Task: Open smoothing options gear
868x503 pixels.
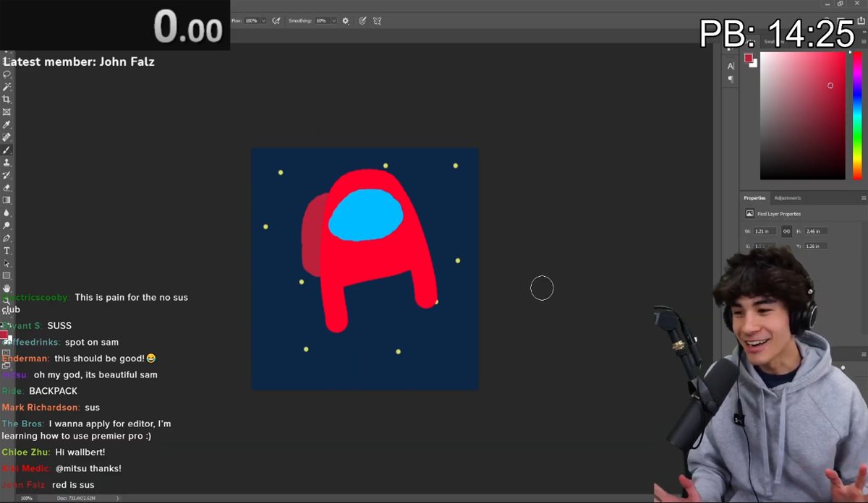Action: (345, 21)
